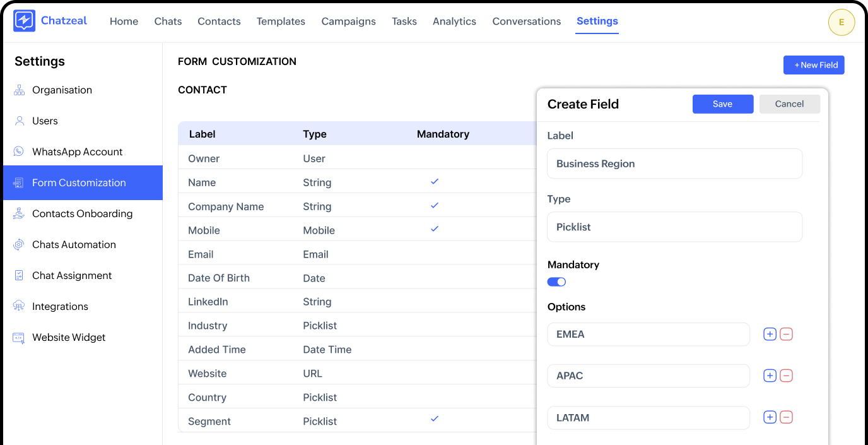The height and width of the screenshot is (445, 868).
Task: Click the Mandatory checkmark for Segment row
Action: click(434, 419)
